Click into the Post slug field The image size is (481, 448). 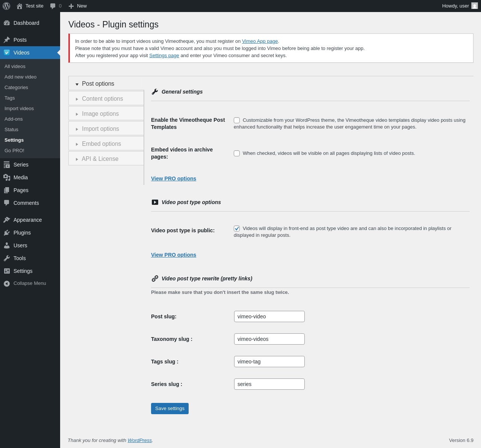point(269,316)
